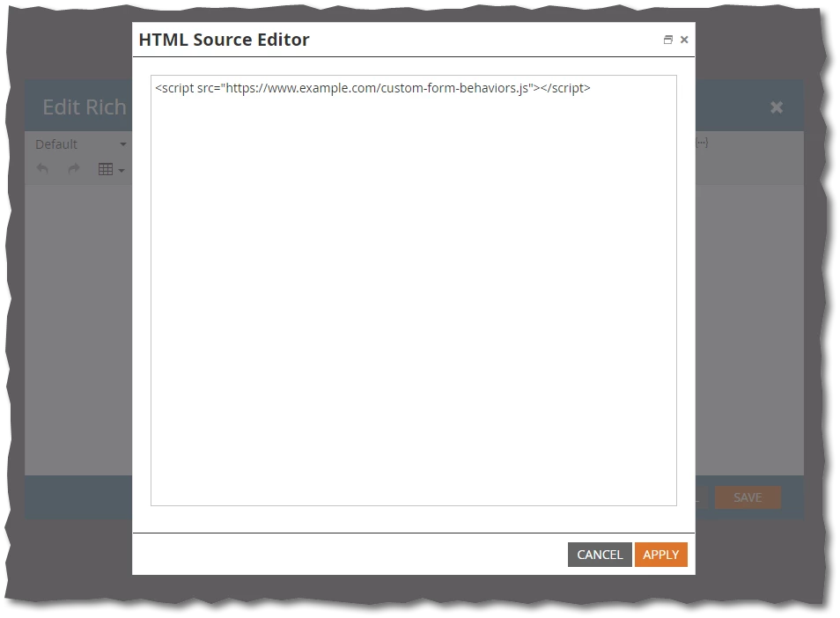Click into the HTML source text area
This screenshot has width=840, height=618.
tap(414, 291)
